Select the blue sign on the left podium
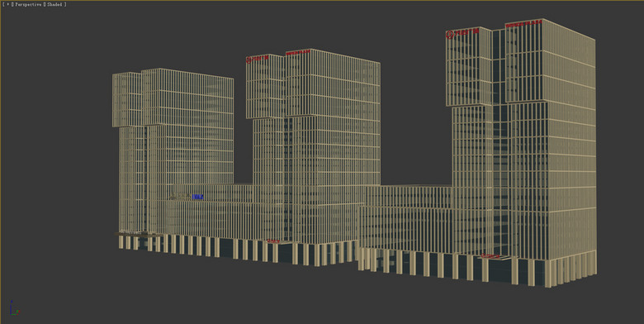The width and height of the screenshot is (644, 324). point(197,197)
